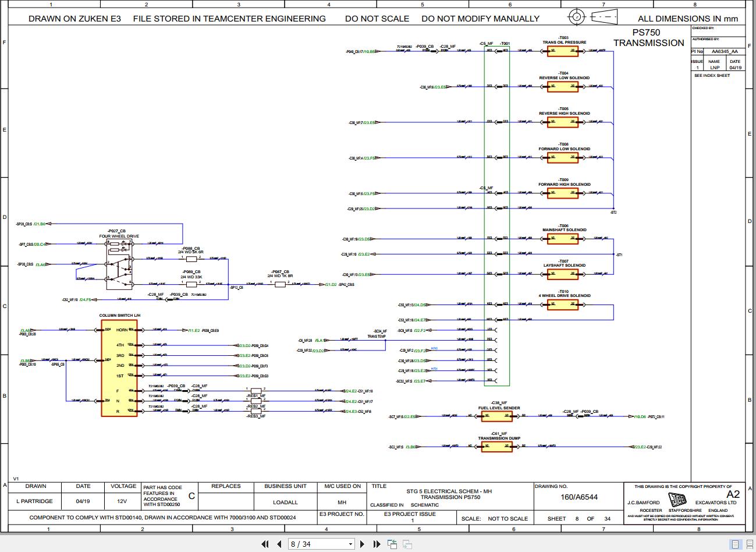
Task: Follow the /10.B5 cross-reference at top
Action: point(370,51)
